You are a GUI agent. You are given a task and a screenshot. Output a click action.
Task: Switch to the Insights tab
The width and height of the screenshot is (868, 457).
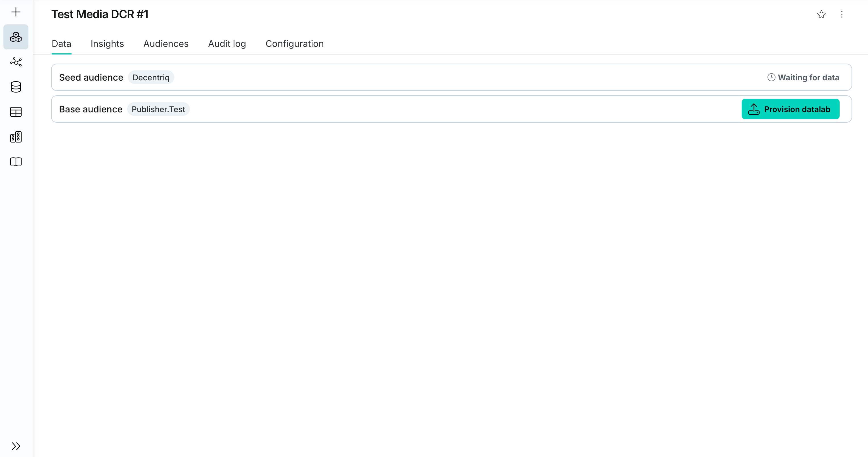click(x=107, y=44)
